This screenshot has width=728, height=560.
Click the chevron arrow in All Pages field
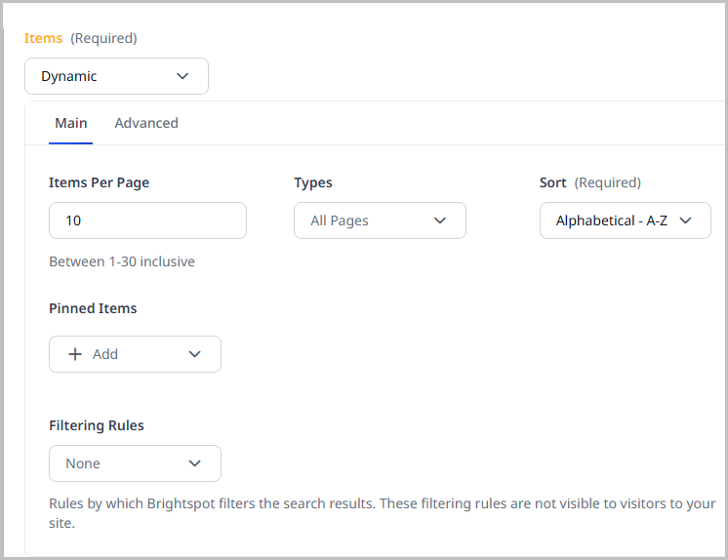[x=439, y=220]
